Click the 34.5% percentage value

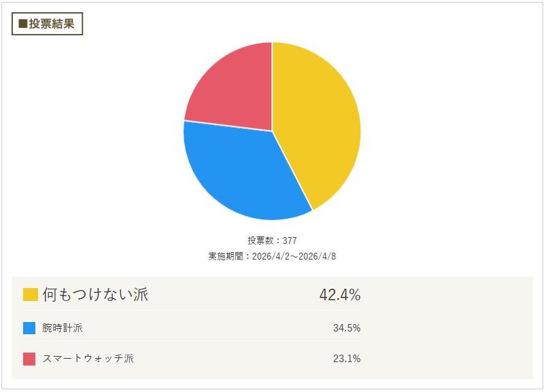pyautogui.click(x=347, y=328)
